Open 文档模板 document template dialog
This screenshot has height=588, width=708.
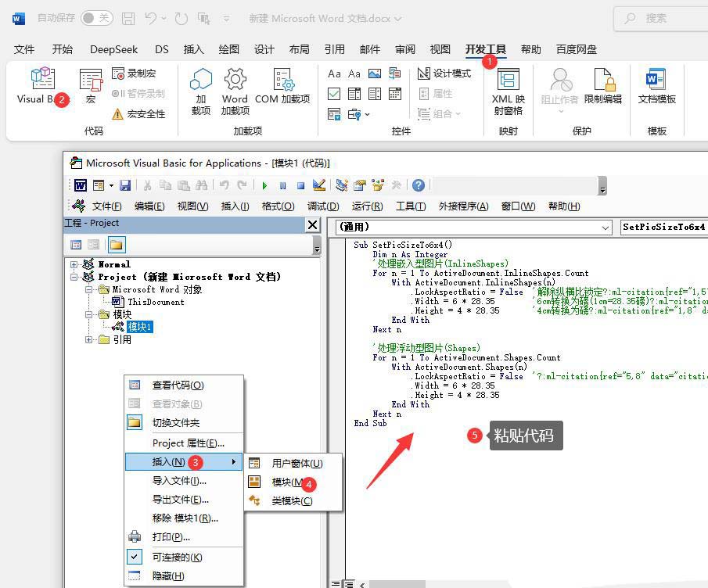pos(657,86)
